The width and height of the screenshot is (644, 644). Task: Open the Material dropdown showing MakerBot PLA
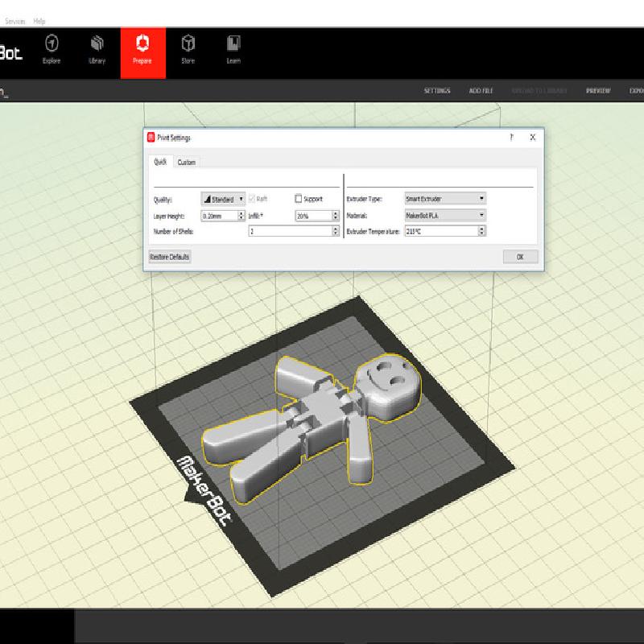(445, 215)
